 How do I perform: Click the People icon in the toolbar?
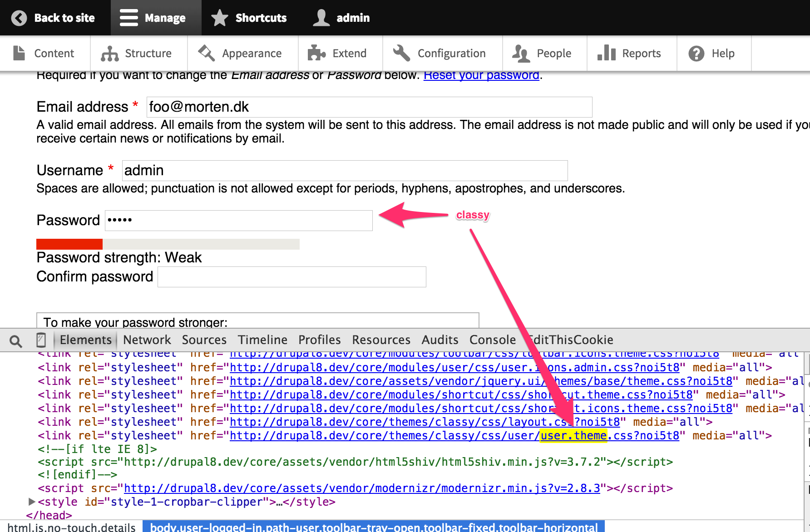pyautogui.click(x=521, y=53)
